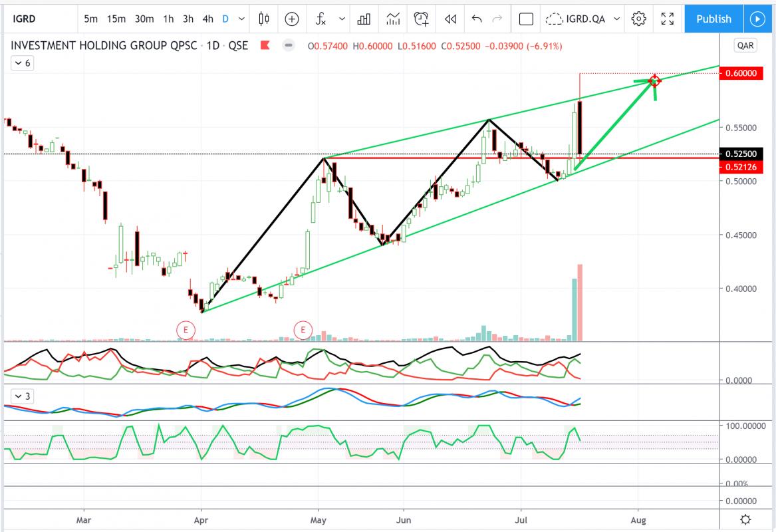Viewport: 776px width, 532px height.
Task: Click the 0.60000 red price label
Action: point(741,73)
